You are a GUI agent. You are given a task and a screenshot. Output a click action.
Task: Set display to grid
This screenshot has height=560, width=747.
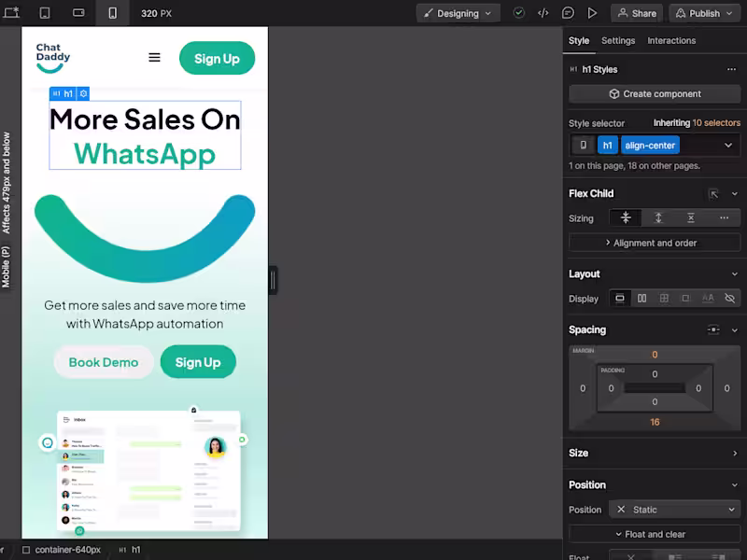point(664,299)
